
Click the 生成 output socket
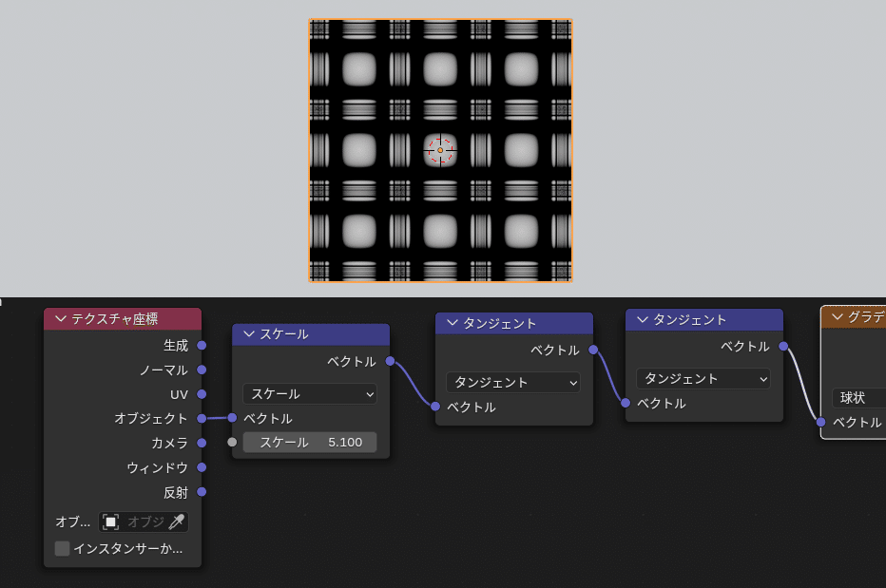click(x=202, y=345)
